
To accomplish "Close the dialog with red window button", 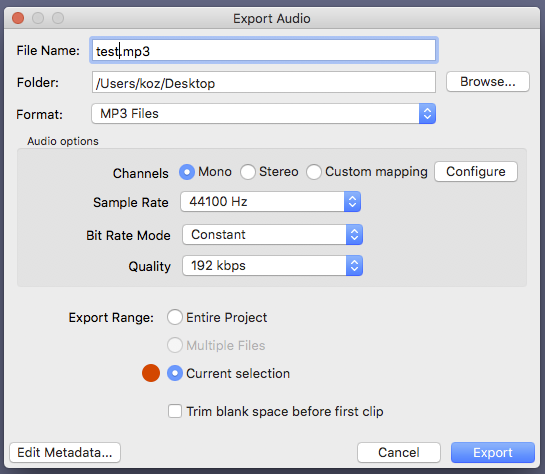I will pyautogui.click(x=18, y=18).
